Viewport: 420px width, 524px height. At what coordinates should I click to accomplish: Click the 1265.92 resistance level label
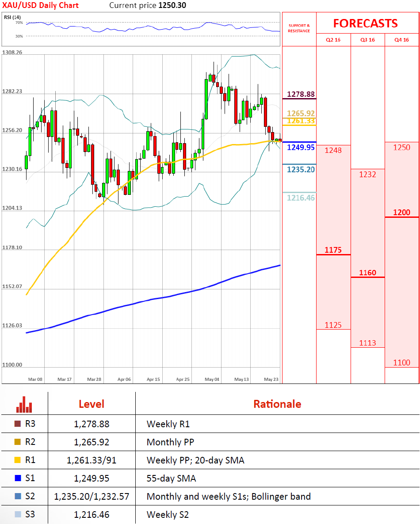[301, 113]
